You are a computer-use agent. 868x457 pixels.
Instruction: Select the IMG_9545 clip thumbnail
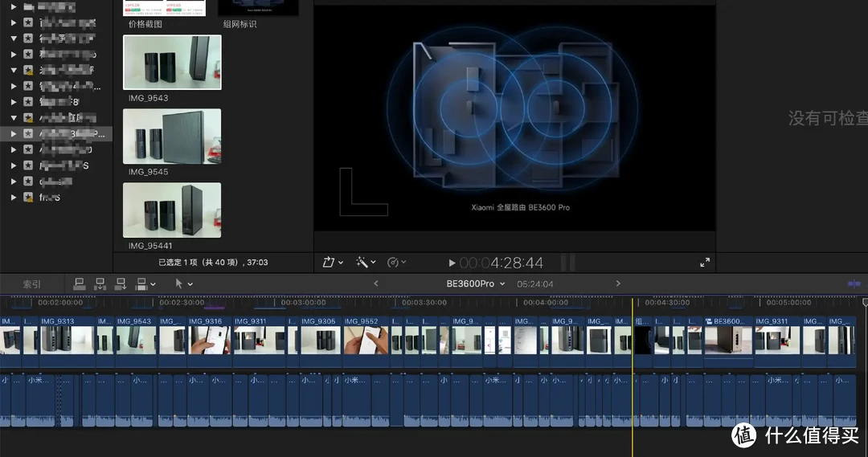172,137
